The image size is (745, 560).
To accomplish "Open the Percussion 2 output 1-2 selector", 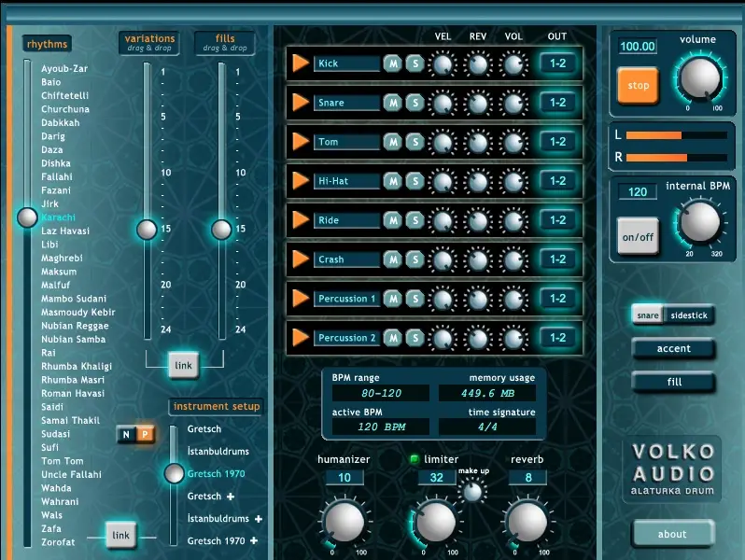I will 557,338.
